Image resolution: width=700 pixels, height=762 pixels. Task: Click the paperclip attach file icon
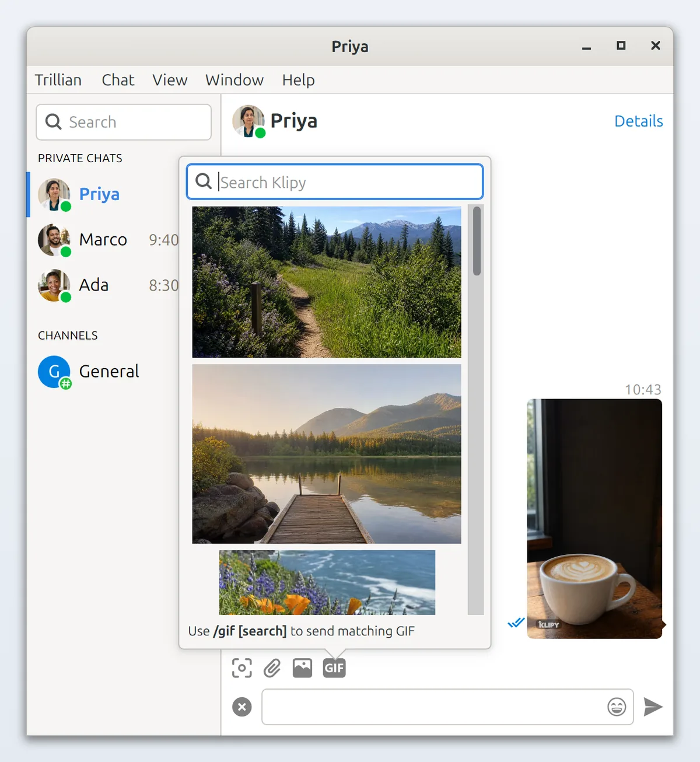tap(272, 668)
